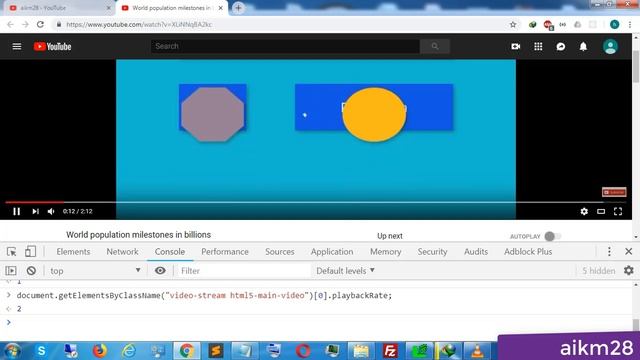Open the Default levels dropdown
Image resolution: width=640 pixels, height=360 pixels.
coord(345,271)
